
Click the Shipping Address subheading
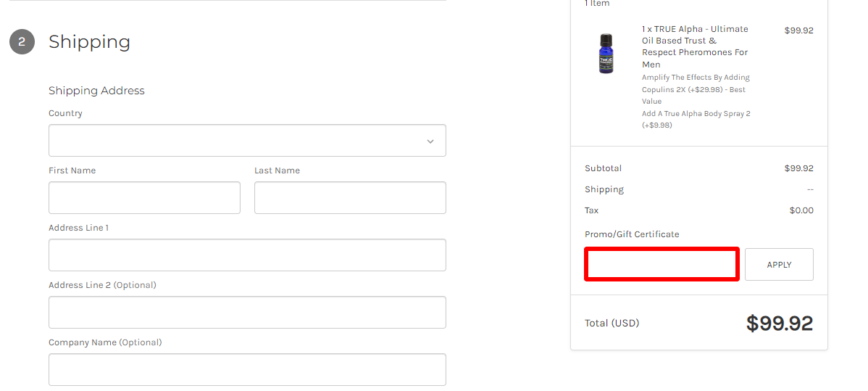tap(96, 91)
